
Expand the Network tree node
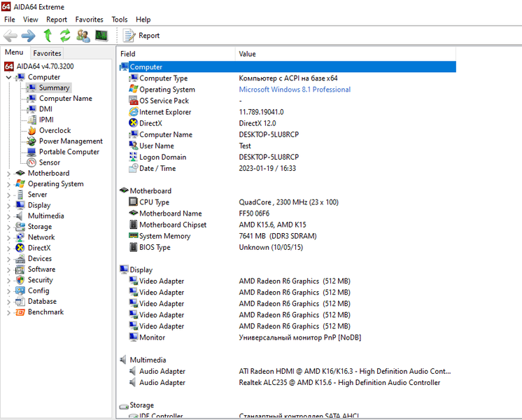click(x=8, y=237)
